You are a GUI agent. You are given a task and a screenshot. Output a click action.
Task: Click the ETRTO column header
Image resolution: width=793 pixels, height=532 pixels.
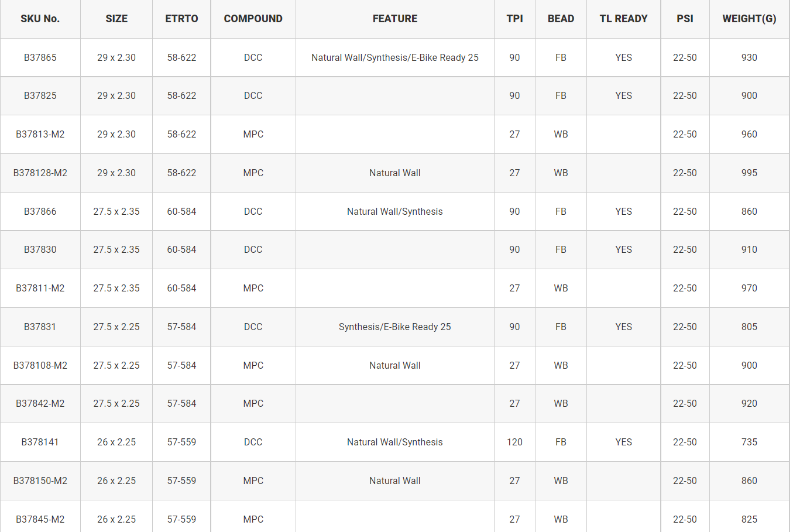tap(181, 19)
